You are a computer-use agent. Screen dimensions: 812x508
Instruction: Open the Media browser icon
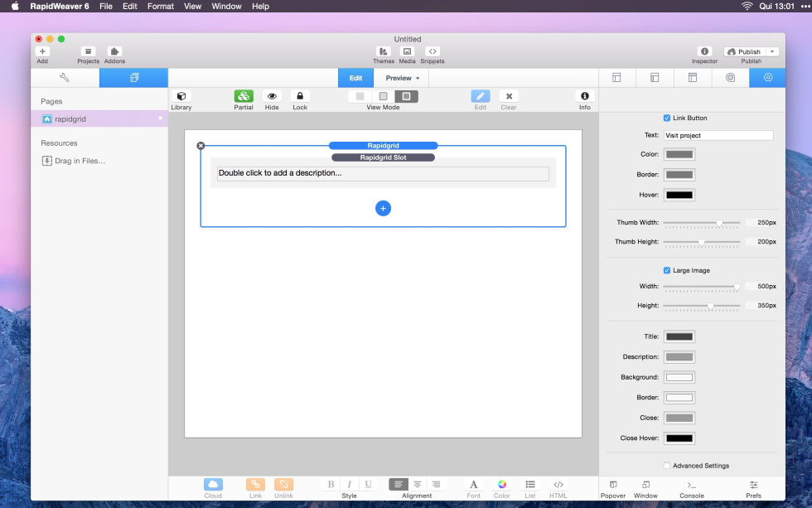pyautogui.click(x=407, y=51)
